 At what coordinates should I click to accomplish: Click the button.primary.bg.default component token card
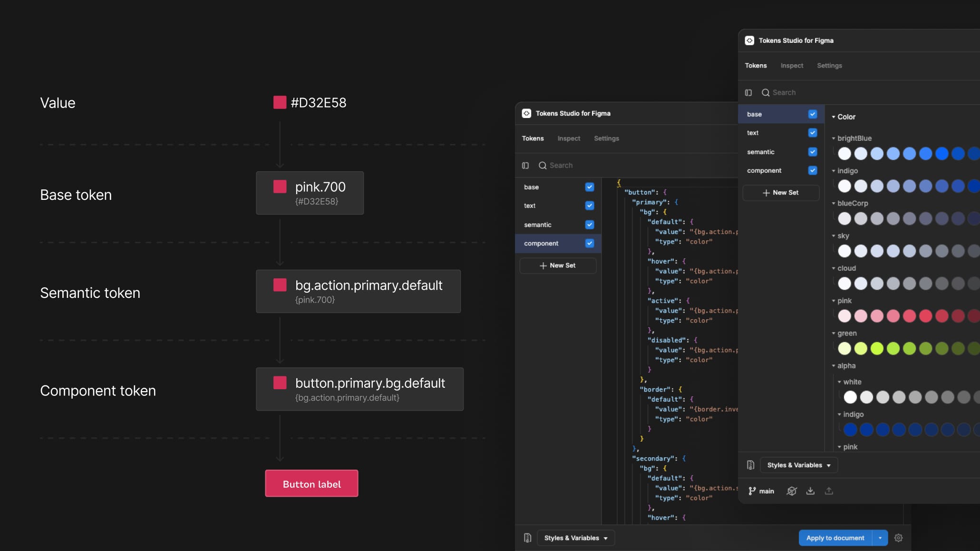pos(360,389)
